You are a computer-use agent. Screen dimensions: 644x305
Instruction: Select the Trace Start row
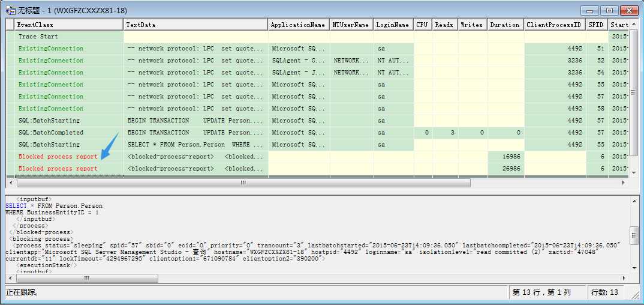[317, 37]
